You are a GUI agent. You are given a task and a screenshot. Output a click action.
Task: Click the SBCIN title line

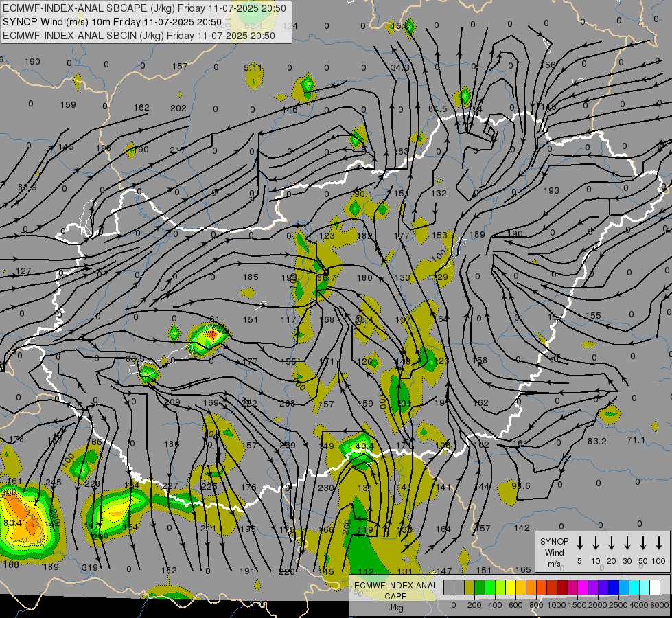coord(139,36)
